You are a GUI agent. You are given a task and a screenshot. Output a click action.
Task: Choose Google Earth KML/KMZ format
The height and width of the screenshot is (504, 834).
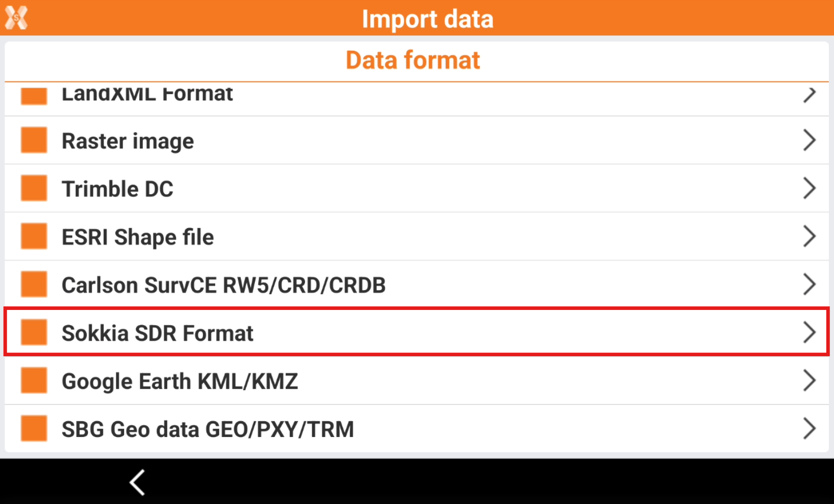click(180, 381)
